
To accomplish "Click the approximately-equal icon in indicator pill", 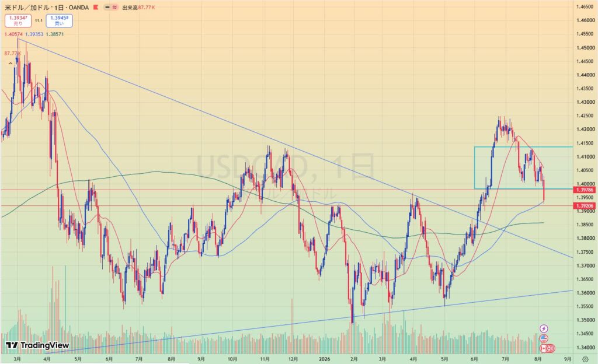I will pos(114,7).
